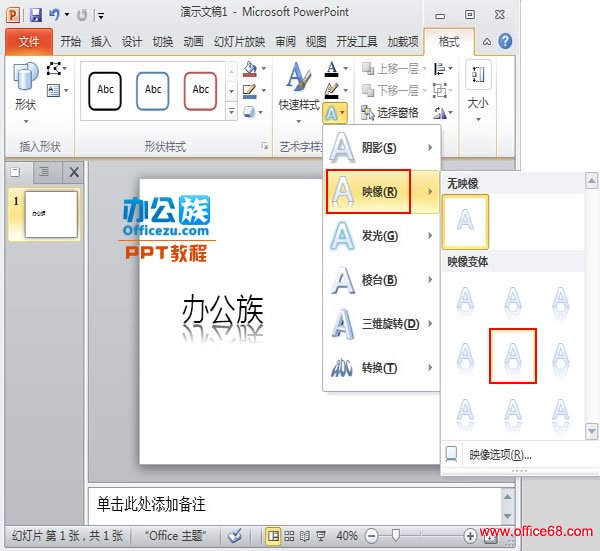Open PowerPoint Help question mark

coord(505,41)
